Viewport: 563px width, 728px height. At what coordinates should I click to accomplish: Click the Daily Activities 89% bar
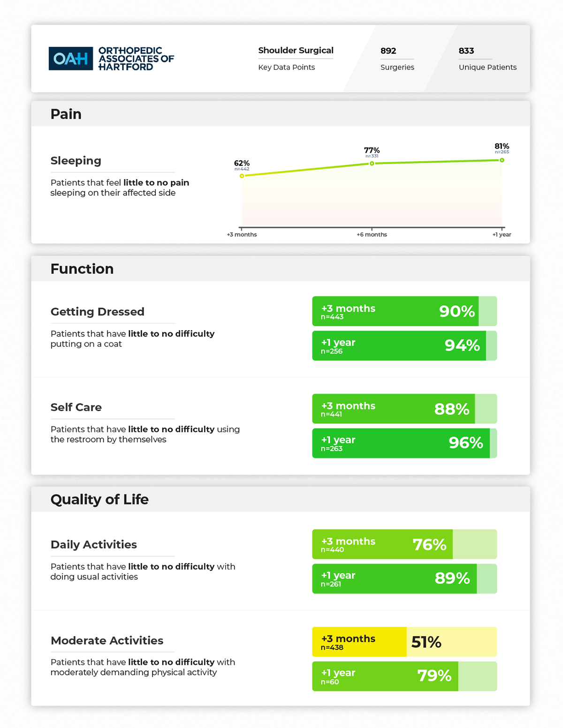tap(394, 578)
